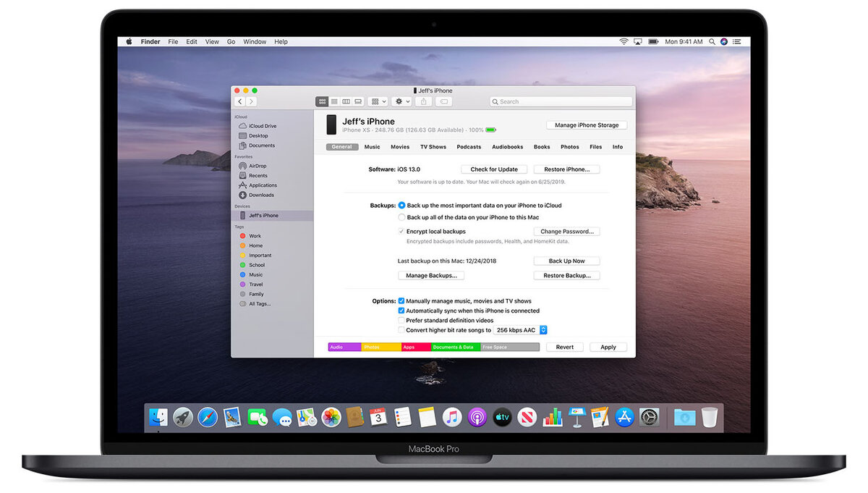Viewport: 868px width, 493px height.
Task: Click Restore iPhone button
Action: coord(566,169)
